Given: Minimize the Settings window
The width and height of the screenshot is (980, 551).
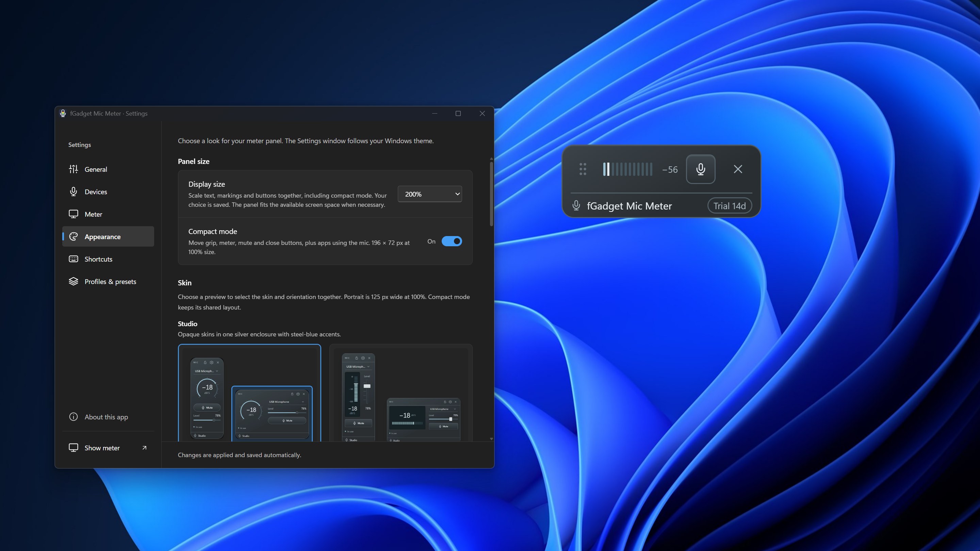Looking at the screenshot, I should pos(435,113).
